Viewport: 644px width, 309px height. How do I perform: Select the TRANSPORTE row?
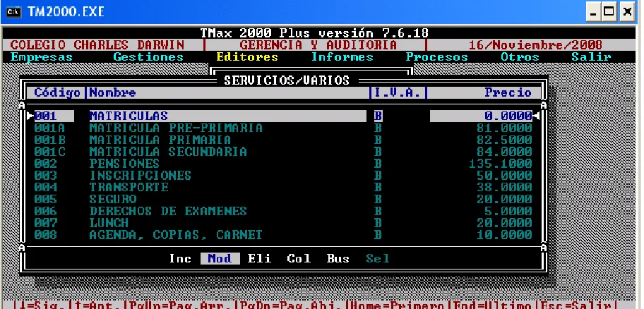pos(283,188)
